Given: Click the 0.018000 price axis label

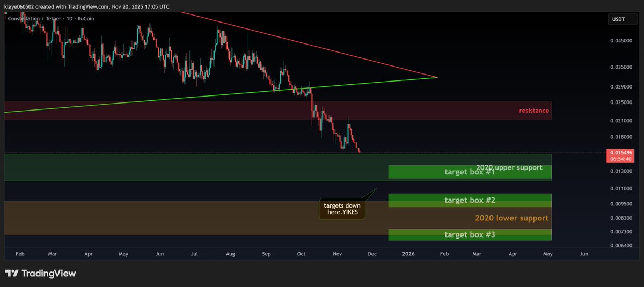Looking at the screenshot, I should (x=621, y=137).
